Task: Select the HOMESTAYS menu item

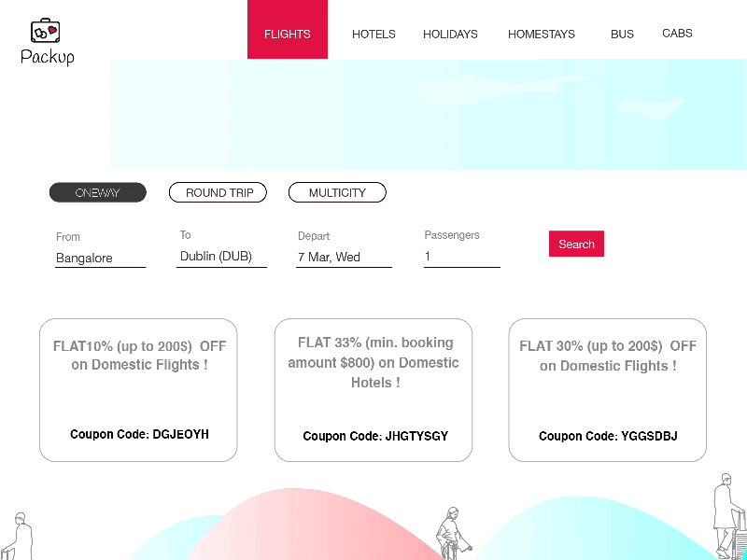Action: 542,35
